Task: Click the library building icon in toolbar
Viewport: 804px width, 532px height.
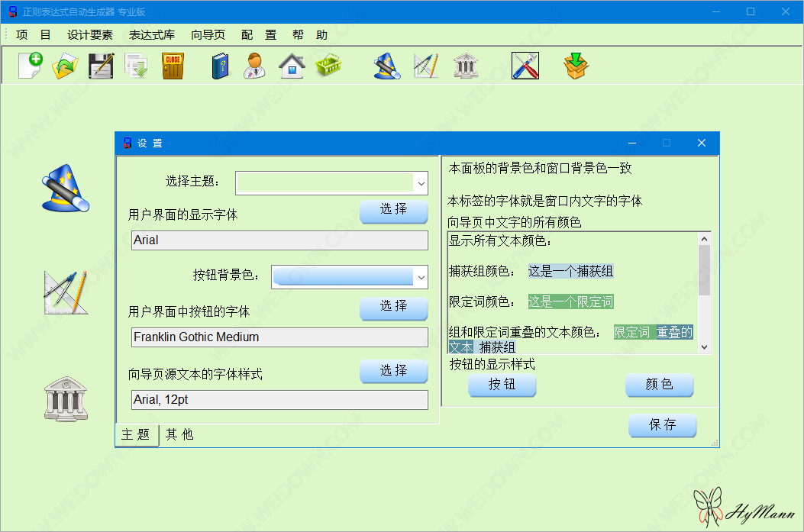Action: point(466,66)
